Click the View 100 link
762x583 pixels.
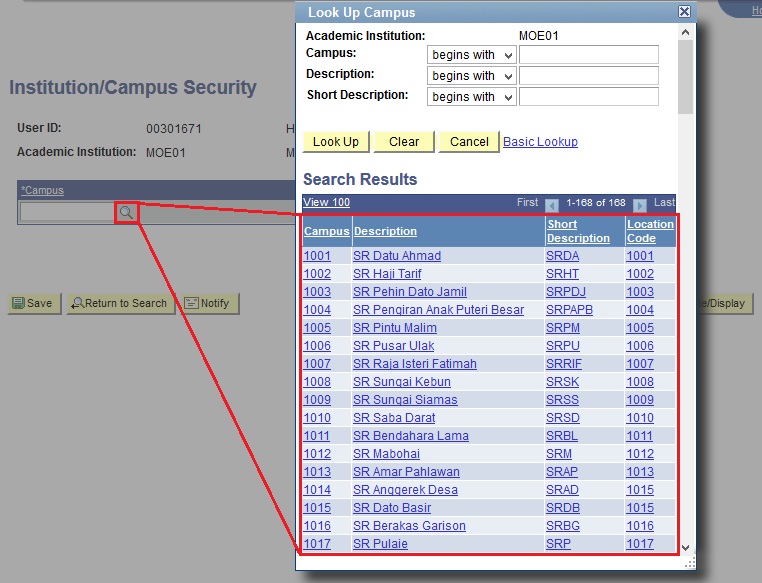327,202
